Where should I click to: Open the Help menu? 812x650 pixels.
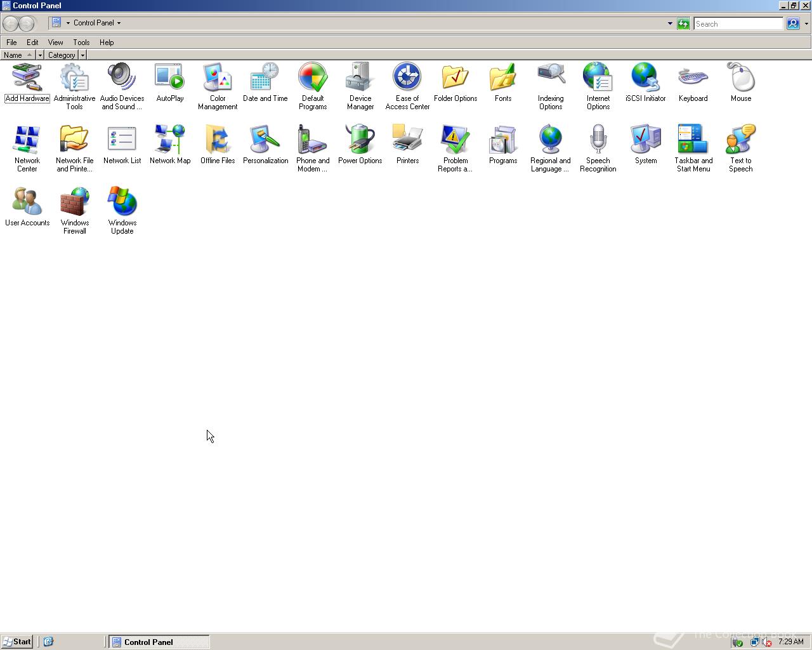click(x=107, y=43)
